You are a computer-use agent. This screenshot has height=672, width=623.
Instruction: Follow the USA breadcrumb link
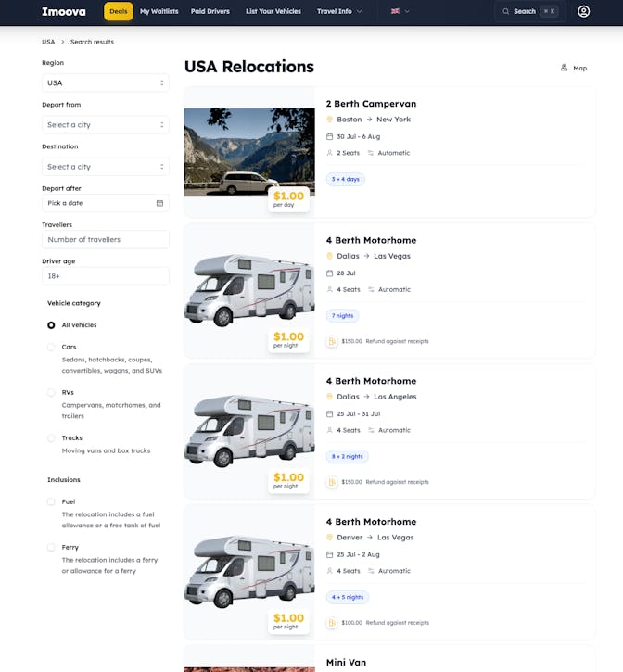pyautogui.click(x=48, y=42)
